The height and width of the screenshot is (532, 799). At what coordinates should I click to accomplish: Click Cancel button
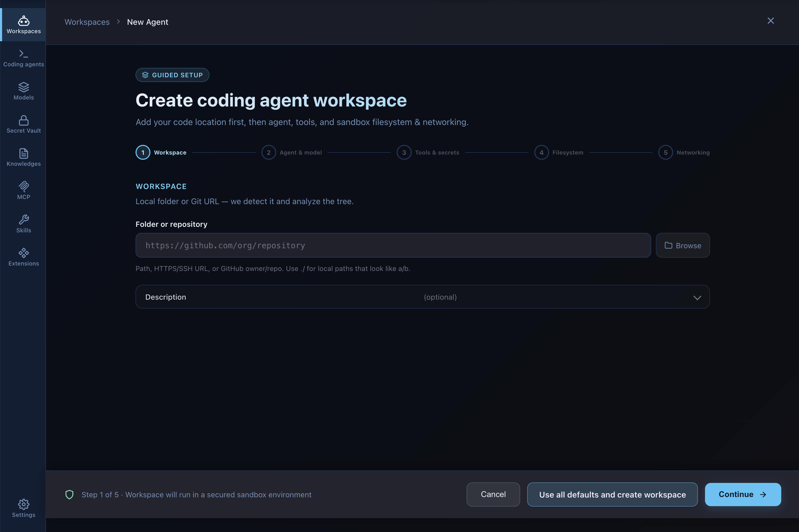point(493,494)
